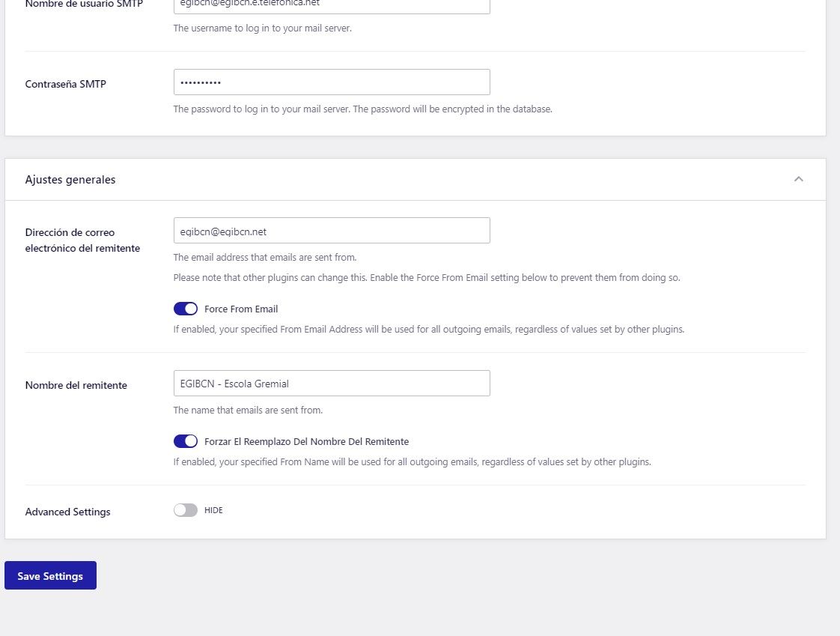The height and width of the screenshot is (636, 840).
Task: Toggle the Force From Email switch
Action: pos(186,309)
